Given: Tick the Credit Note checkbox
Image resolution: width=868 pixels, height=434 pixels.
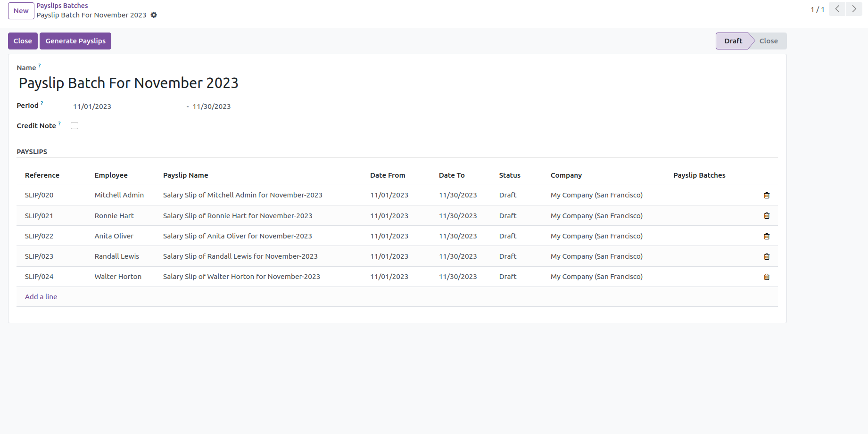Looking at the screenshot, I should coord(74,125).
